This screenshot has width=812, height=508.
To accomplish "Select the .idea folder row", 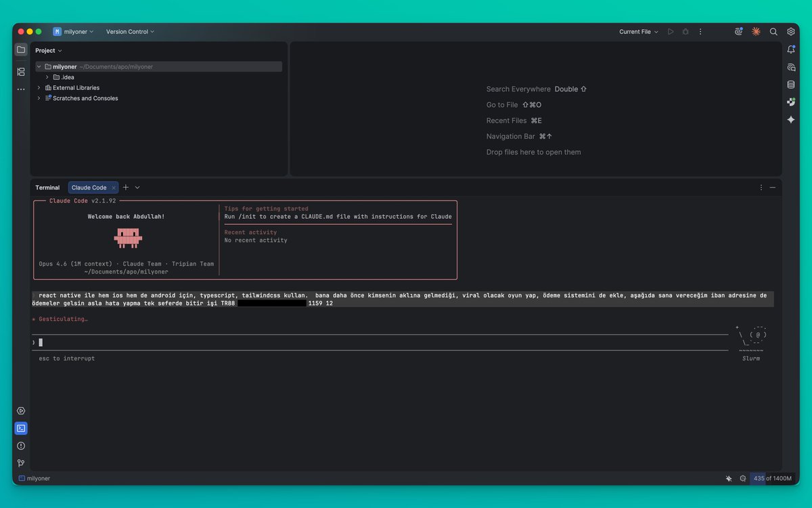I will coord(158,77).
